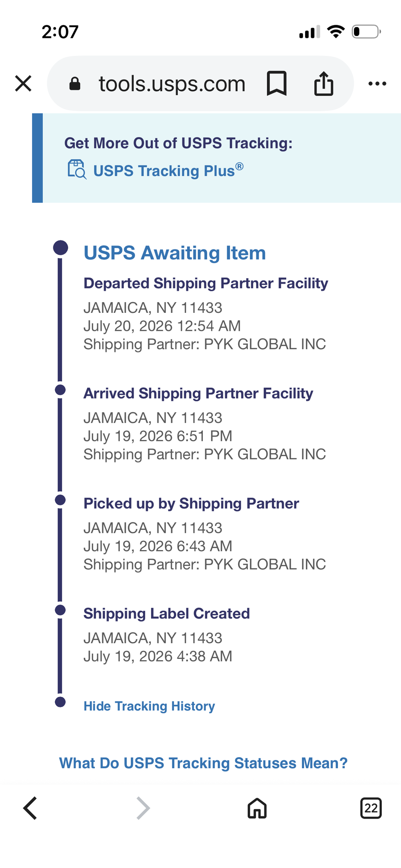Tap the tools.usps.com address field
Screen dimensions: 401x868
coord(172,83)
